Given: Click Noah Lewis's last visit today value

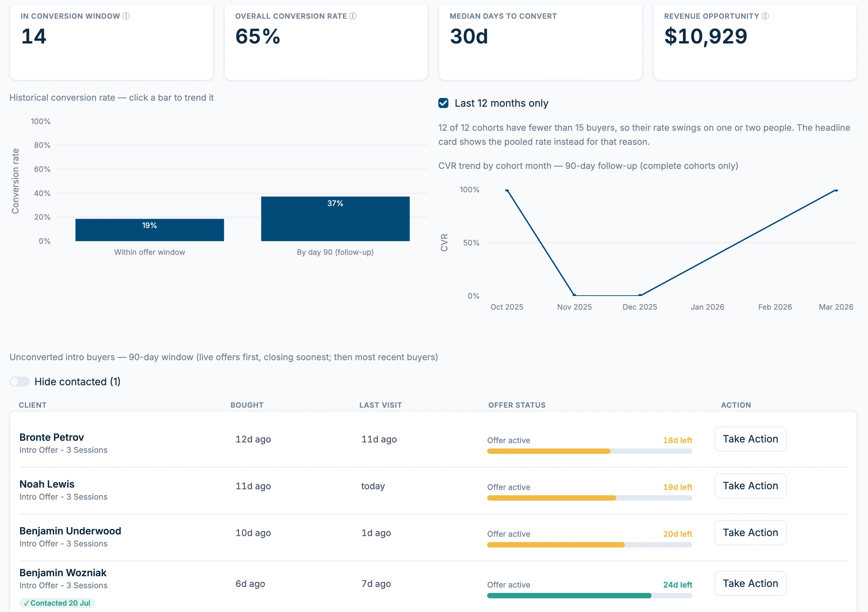Looking at the screenshot, I should click(x=373, y=486).
